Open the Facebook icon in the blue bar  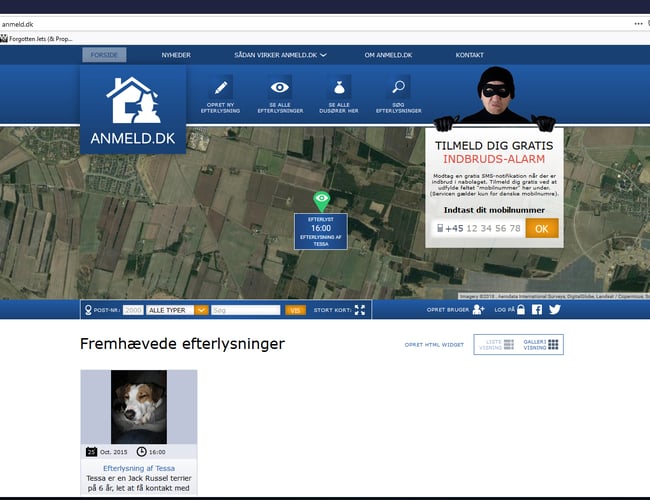537,310
